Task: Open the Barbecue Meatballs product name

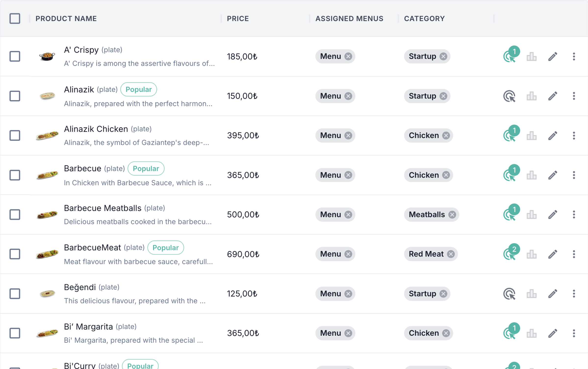Action: pyautogui.click(x=103, y=208)
